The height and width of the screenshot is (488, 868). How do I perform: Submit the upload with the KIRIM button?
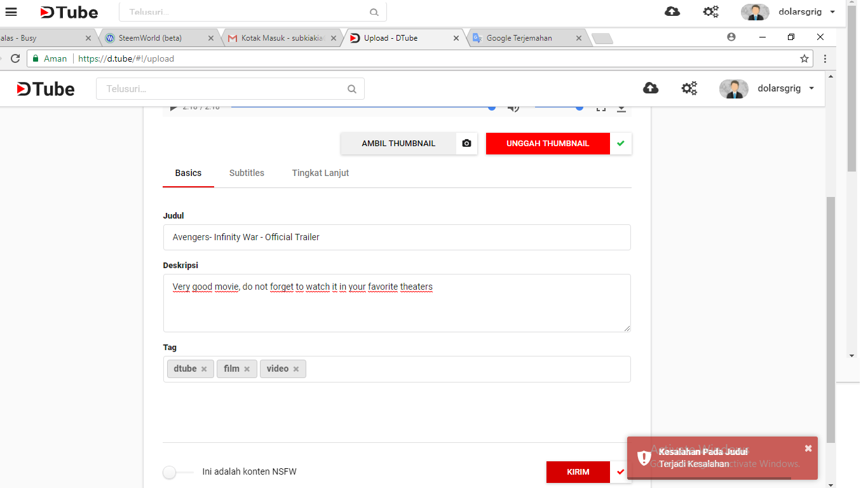578,472
